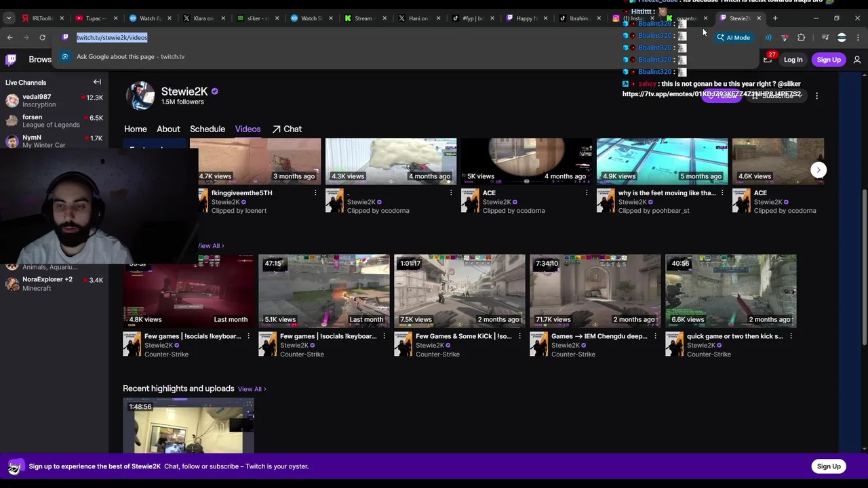
Task: Play the 4.9K views clip thumbnail
Action: pos(662,161)
